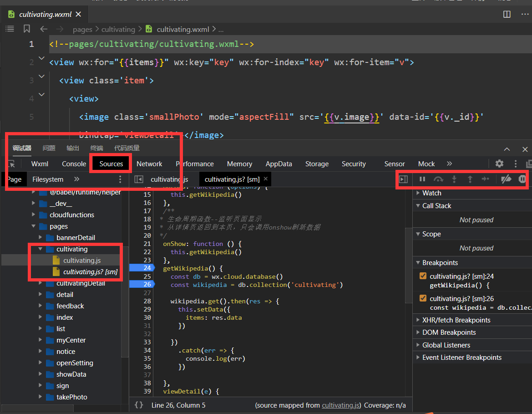Expand DOM Breakpoints section
This screenshot has width=532, height=414.
418,332
